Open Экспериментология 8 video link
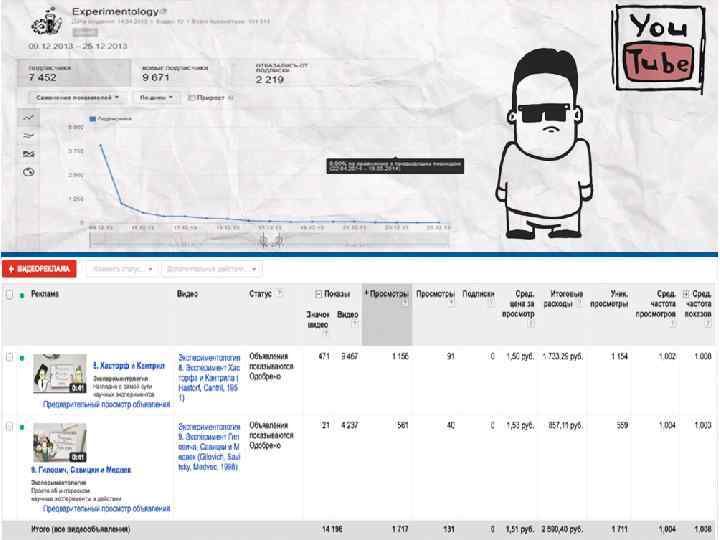The image size is (720, 540). click(x=209, y=377)
